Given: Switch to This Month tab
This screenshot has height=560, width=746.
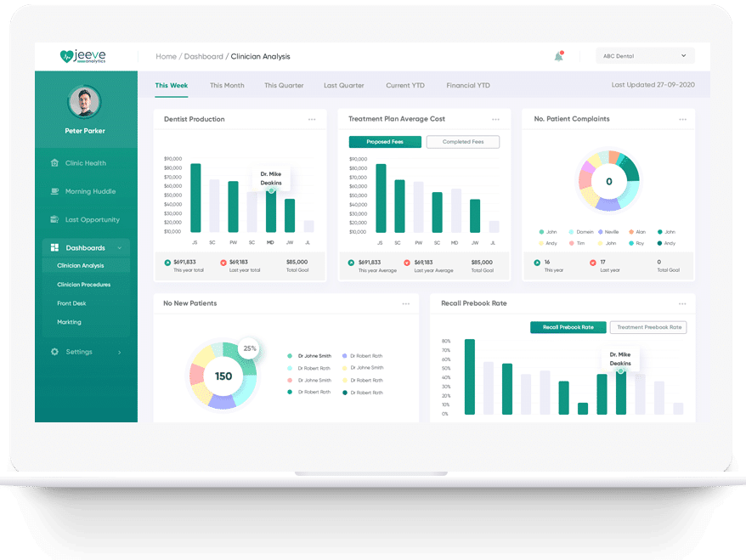Looking at the screenshot, I should (227, 86).
